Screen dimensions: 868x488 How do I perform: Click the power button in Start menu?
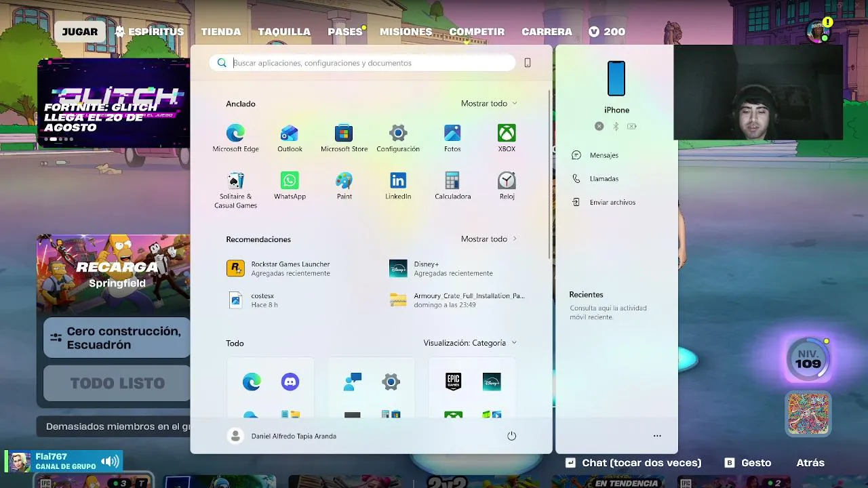[512, 436]
